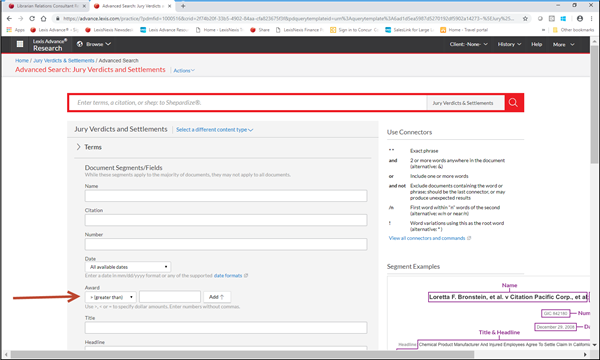The width and height of the screenshot is (600, 360).
Task: Open the Home - Travel portal bookmark
Action: (x=464, y=30)
